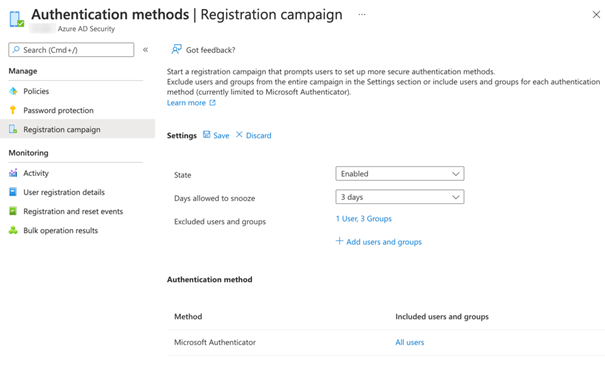
Task: Click the 3 days dropdown arrow
Action: point(456,197)
